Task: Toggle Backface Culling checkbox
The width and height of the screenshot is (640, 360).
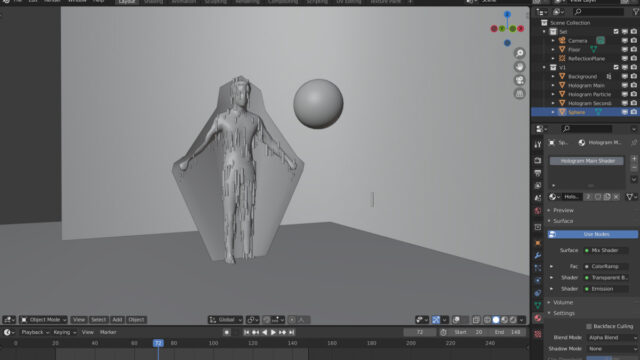Action: 589,326
